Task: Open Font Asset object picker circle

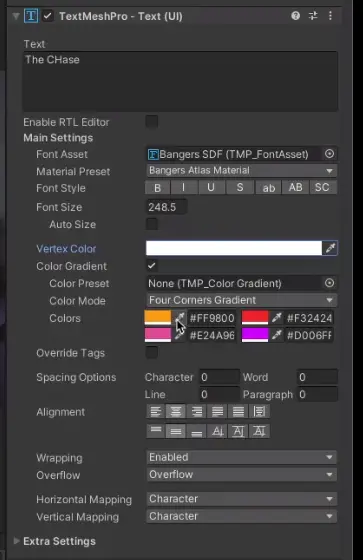Action: click(x=329, y=154)
